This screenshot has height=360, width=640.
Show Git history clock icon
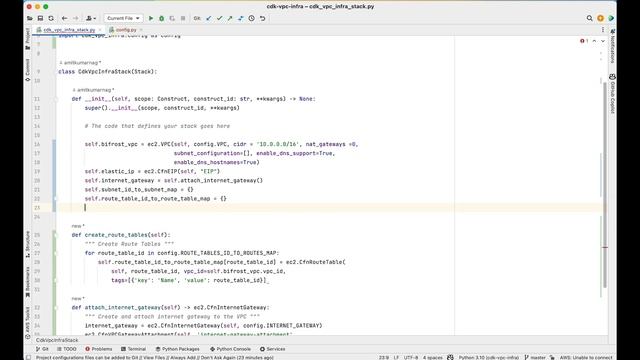tap(252, 18)
